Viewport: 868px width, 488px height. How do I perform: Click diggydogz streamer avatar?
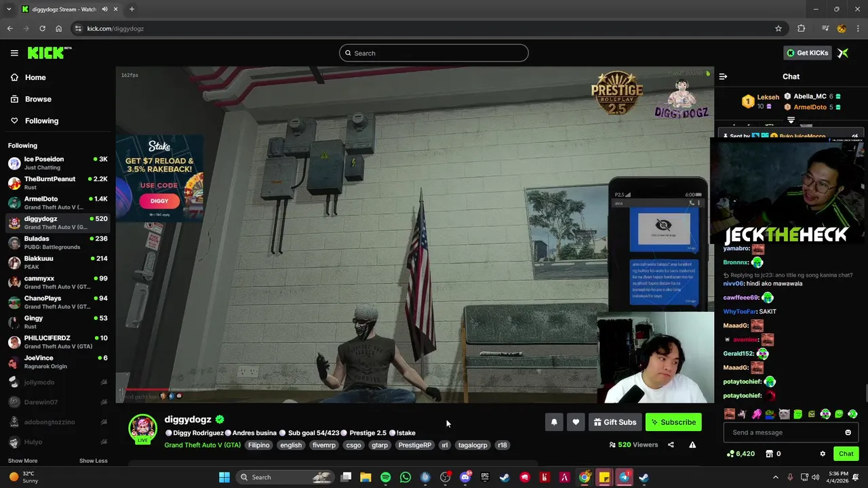(x=142, y=428)
